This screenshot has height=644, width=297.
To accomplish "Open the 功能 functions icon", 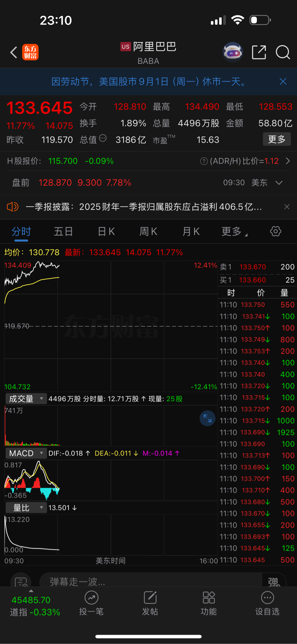I will [209, 598].
